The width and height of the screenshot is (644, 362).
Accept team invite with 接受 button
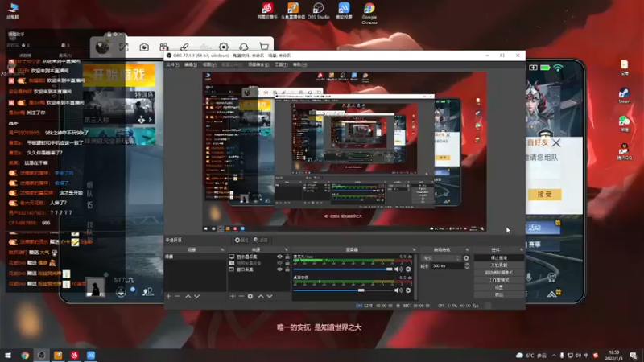click(544, 195)
